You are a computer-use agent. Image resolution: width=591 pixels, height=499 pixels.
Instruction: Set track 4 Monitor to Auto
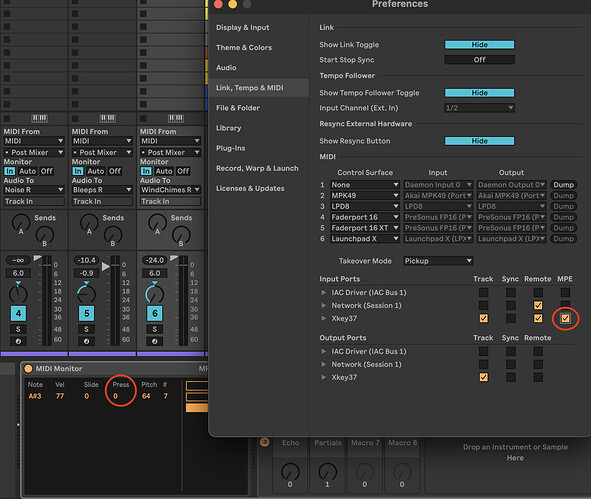pyautogui.click(x=28, y=171)
